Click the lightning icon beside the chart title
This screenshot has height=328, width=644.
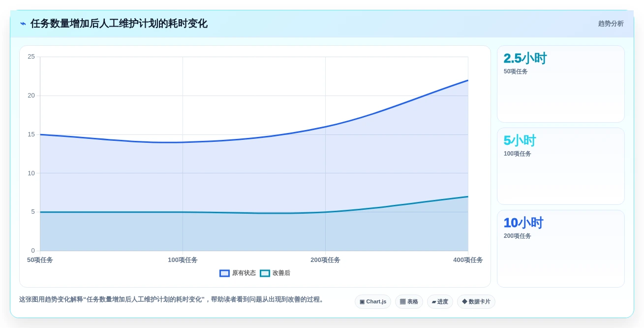pyautogui.click(x=23, y=24)
